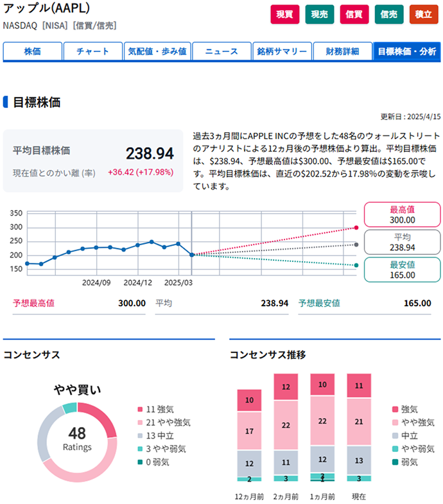Click やや強気 swatch in trend chart legend

tap(395, 422)
